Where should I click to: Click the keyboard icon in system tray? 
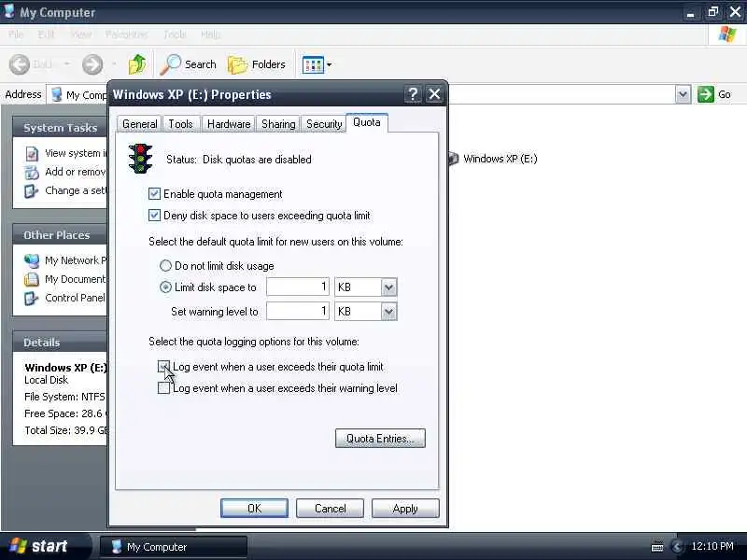tap(657, 547)
